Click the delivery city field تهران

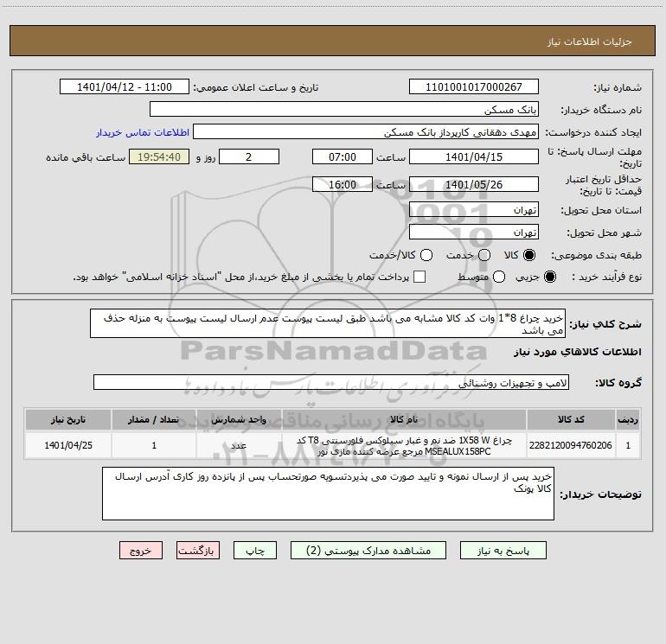(474, 232)
